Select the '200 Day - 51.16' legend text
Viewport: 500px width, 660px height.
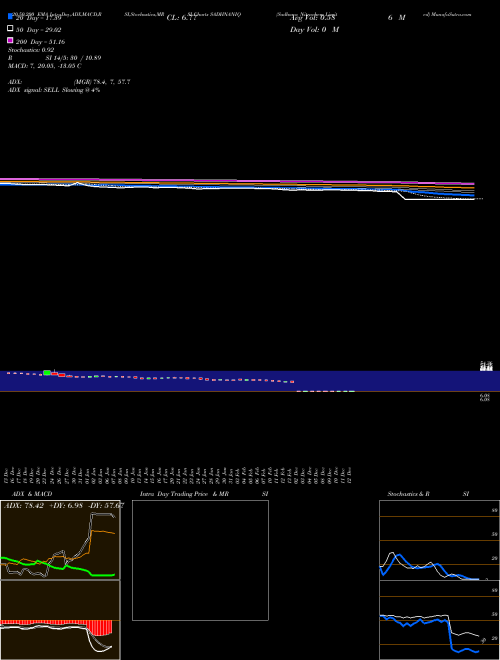tap(40, 42)
